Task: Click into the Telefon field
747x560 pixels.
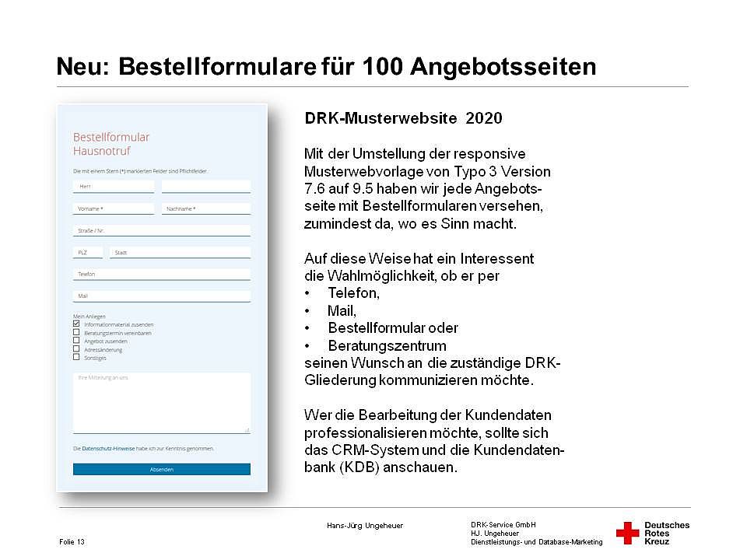Action: (x=162, y=275)
